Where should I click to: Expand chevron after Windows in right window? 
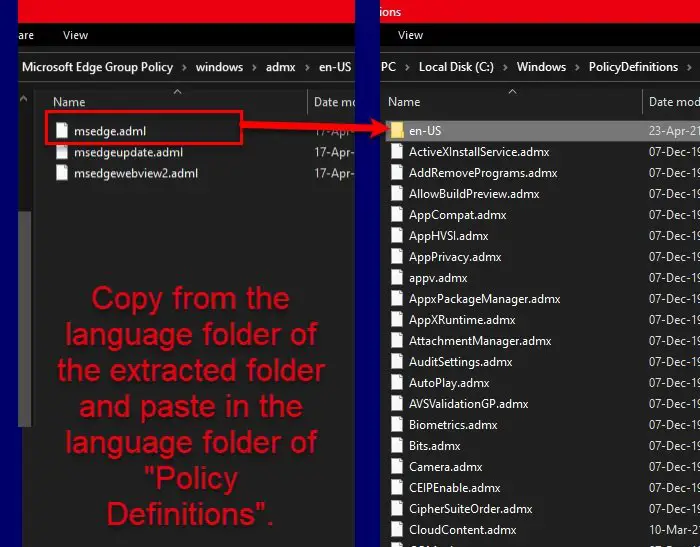point(577,68)
